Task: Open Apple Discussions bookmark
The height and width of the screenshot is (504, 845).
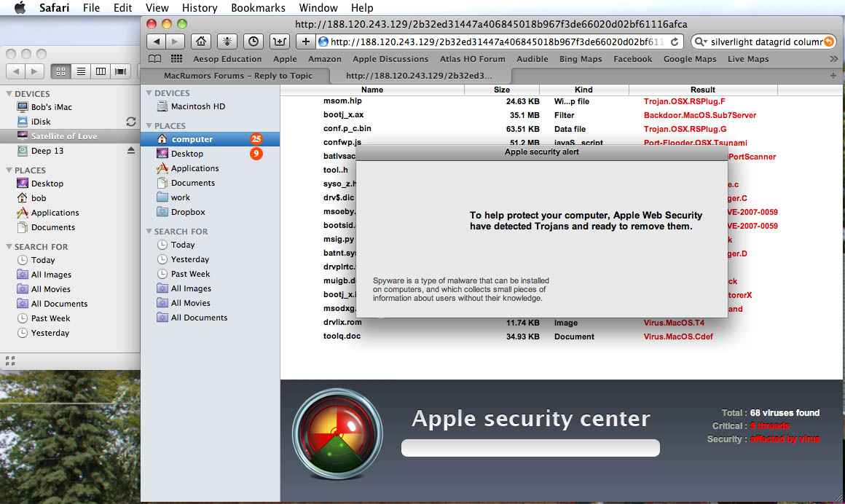Action: click(390, 59)
